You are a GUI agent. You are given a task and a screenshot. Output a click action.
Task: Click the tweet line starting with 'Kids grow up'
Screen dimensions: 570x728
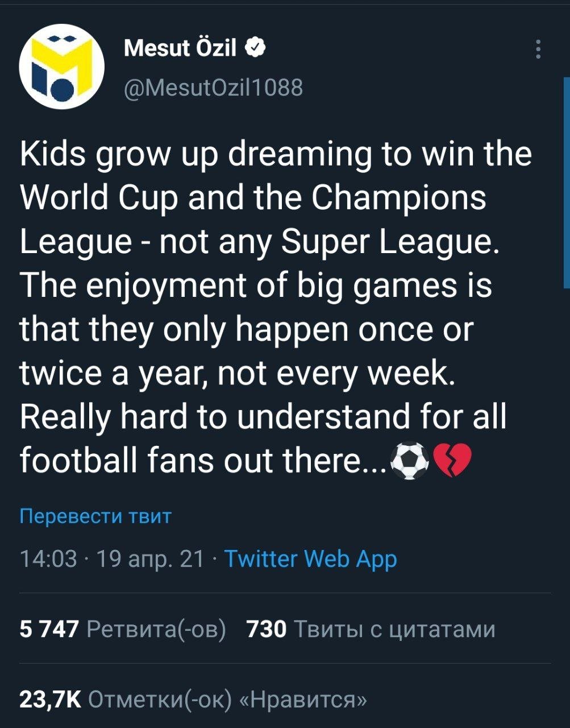pos(276,154)
